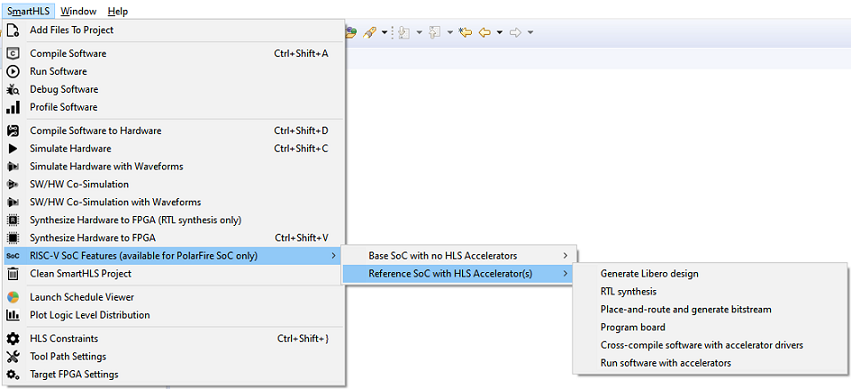Screen dimensions: 851x389
Task: Click the Add Files To Project icon
Action: [13, 30]
